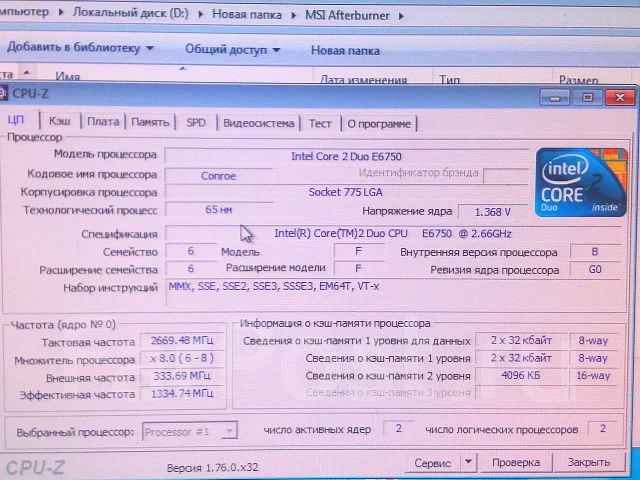Click the 65 нм technology value
This screenshot has width=640, height=480.
(x=218, y=210)
